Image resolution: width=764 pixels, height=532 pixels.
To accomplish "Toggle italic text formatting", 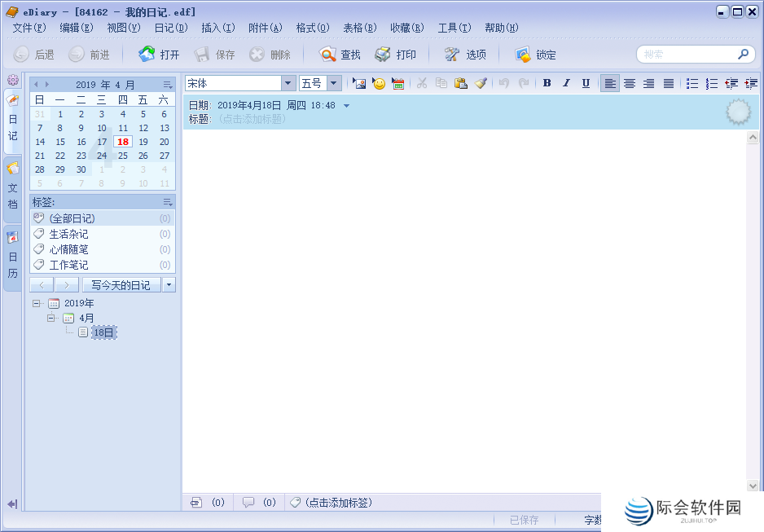I will (566, 83).
